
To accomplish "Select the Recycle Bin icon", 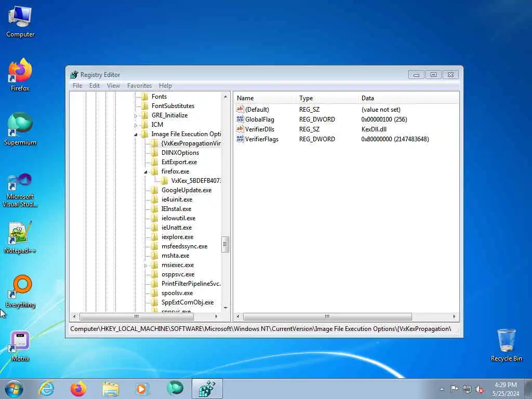I will tap(506, 344).
